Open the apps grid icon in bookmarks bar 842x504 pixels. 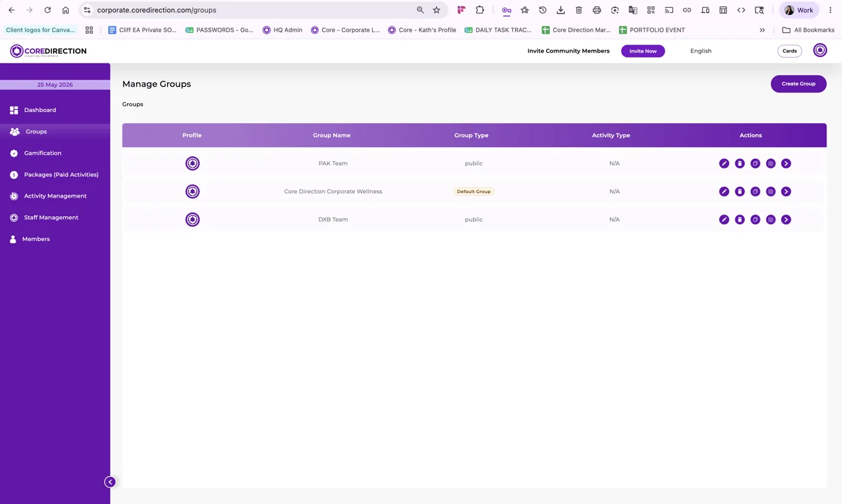tap(89, 30)
